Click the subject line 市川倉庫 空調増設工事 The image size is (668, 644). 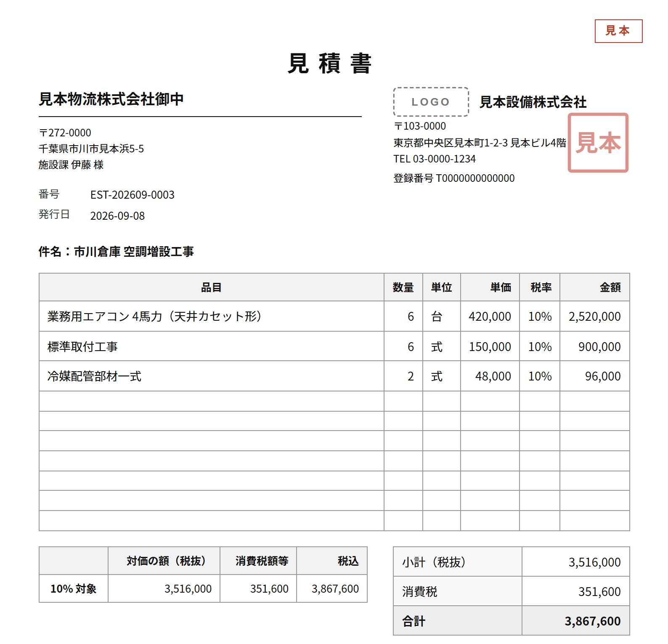134,252
